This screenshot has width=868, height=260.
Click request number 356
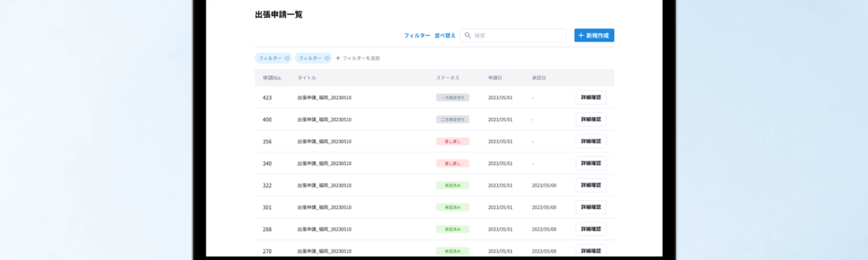pyautogui.click(x=267, y=142)
